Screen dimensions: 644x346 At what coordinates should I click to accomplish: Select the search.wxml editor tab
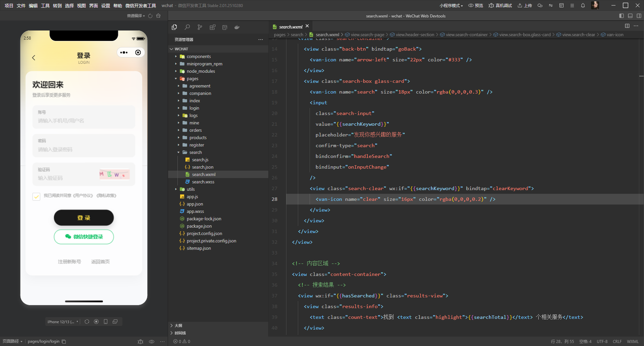(290, 27)
